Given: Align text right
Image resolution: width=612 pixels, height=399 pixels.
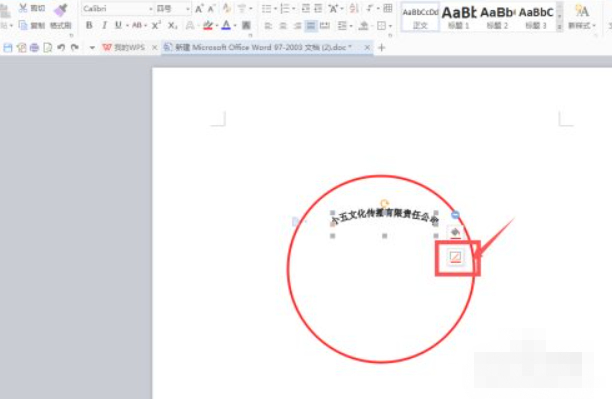Looking at the screenshot, I should pos(297,26).
